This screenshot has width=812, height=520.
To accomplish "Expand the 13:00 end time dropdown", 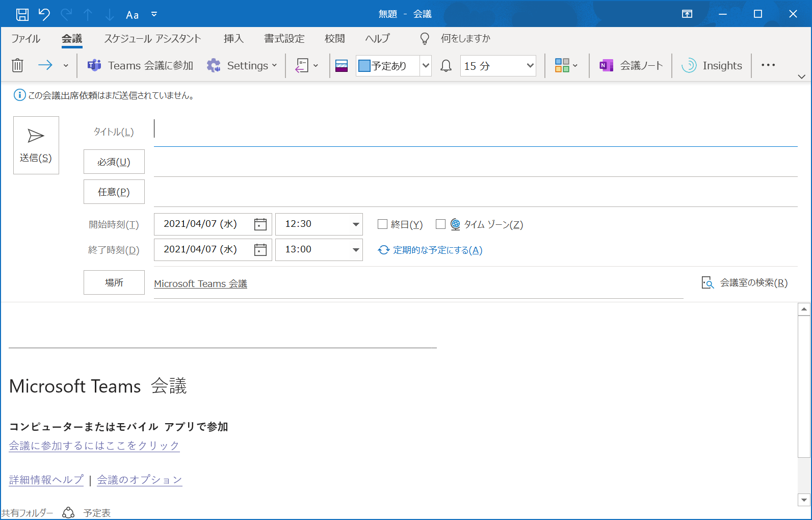I will [x=356, y=250].
